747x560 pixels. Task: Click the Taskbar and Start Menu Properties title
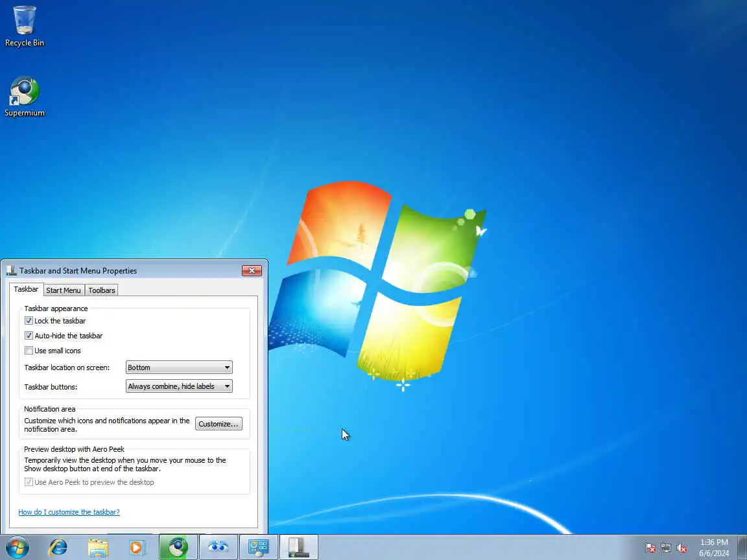pos(78,271)
